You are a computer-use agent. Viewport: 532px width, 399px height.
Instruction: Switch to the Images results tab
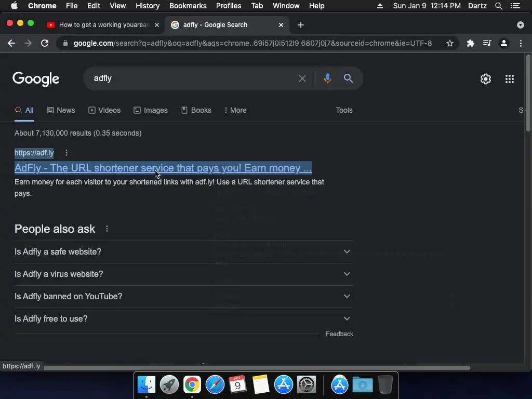[151, 110]
